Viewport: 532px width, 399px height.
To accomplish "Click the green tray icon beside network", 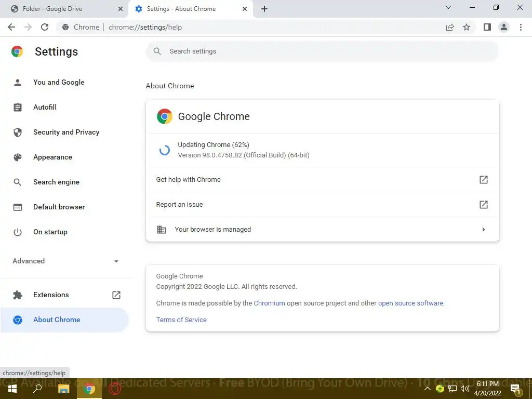I will [x=440, y=389].
